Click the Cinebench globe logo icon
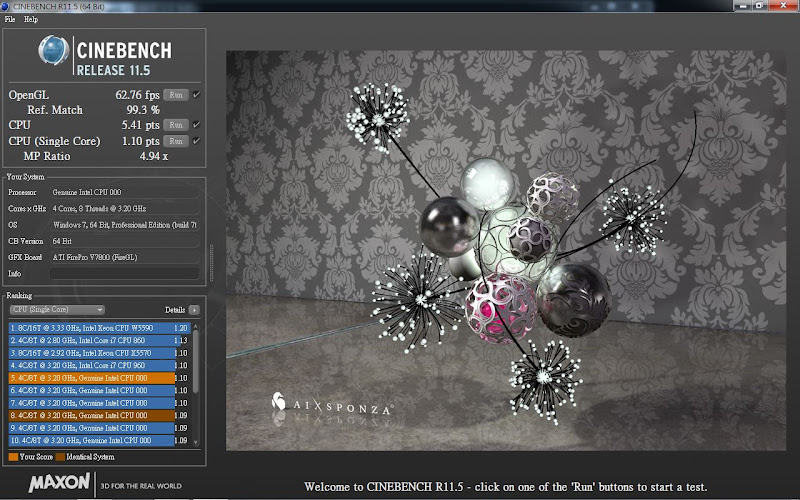The image size is (800, 500). pos(54,50)
